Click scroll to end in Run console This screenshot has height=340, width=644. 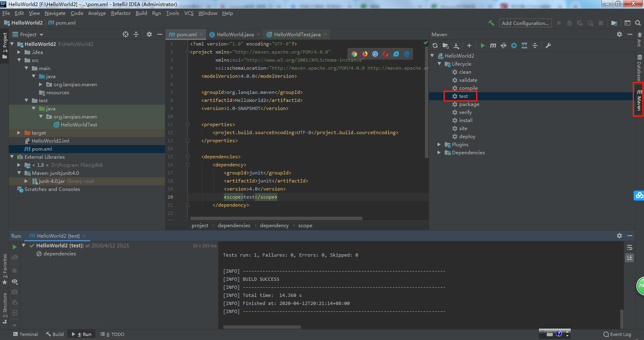point(630,257)
